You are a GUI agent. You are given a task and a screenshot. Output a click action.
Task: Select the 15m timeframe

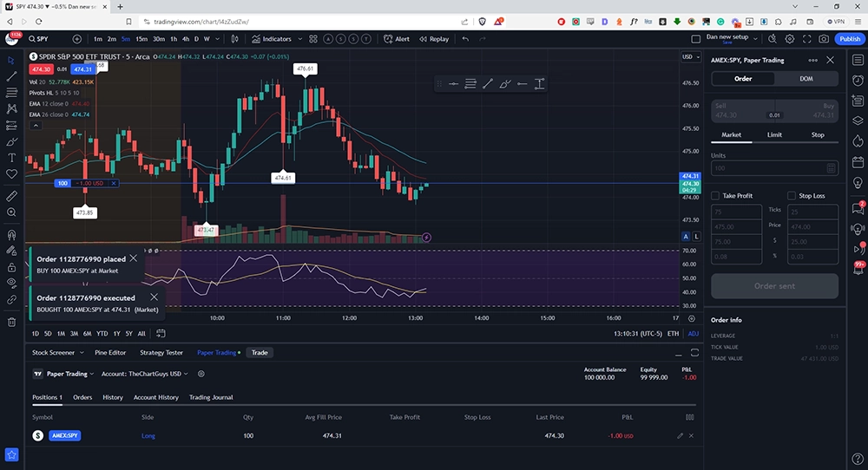(141, 39)
